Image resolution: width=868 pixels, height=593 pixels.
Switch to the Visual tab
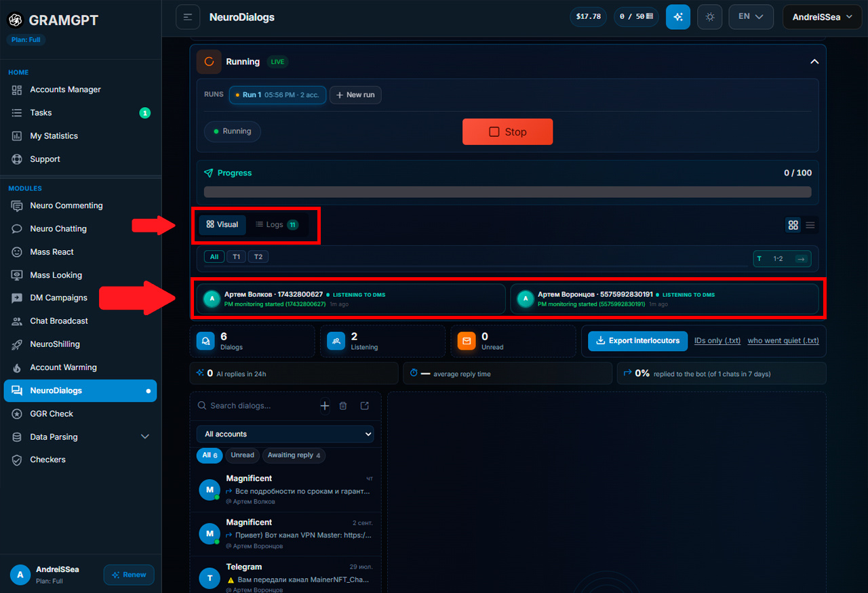click(x=222, y=224)
